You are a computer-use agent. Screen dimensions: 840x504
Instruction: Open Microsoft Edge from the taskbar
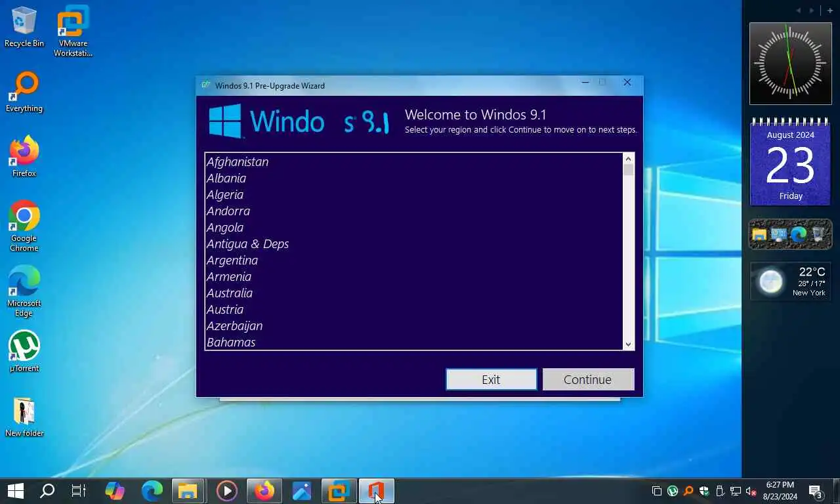click(152, 491)
